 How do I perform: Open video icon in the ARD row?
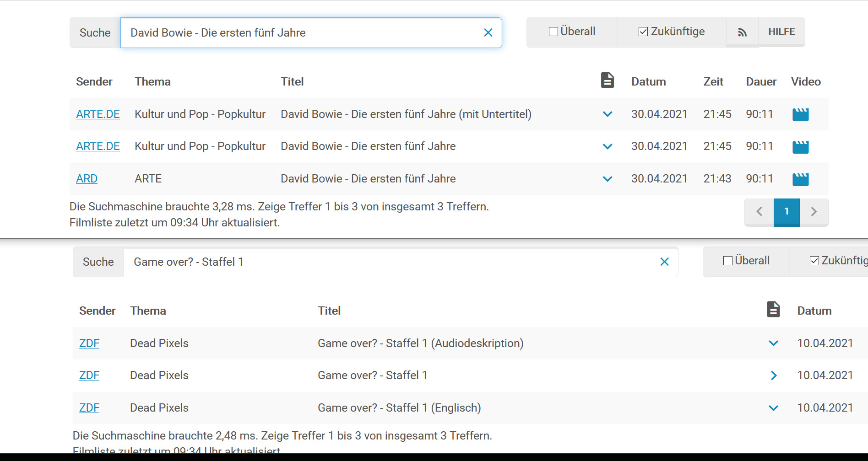(800, 179)
